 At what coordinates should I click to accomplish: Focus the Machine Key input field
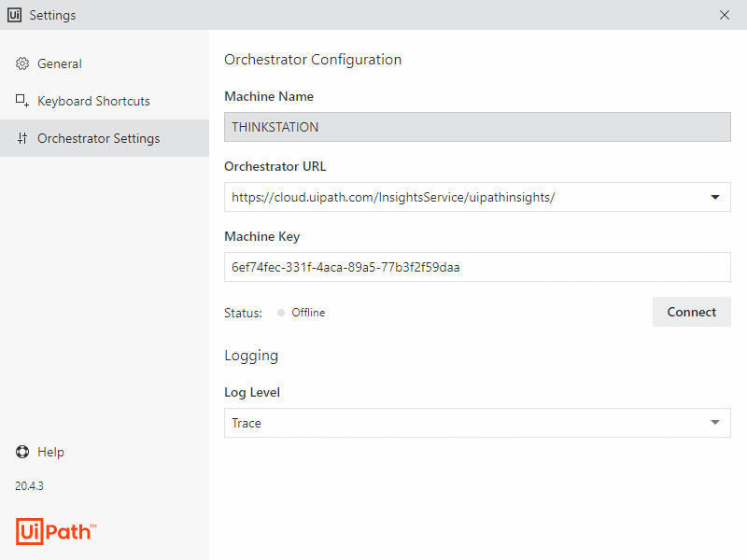tap(476, 267)
